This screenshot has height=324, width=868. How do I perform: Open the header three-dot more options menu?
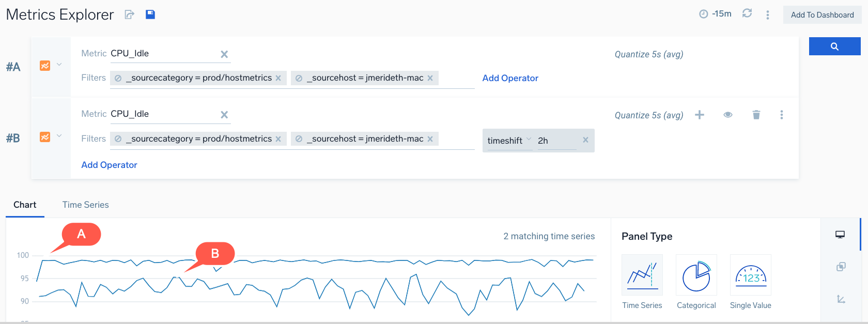(x=768, y=15)
